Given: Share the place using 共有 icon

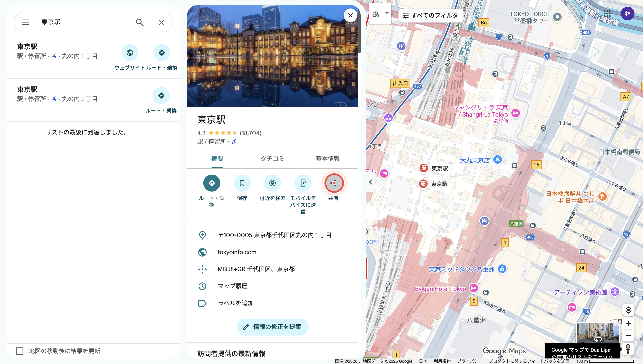Looking at the screenshot, I should point(334,183).
